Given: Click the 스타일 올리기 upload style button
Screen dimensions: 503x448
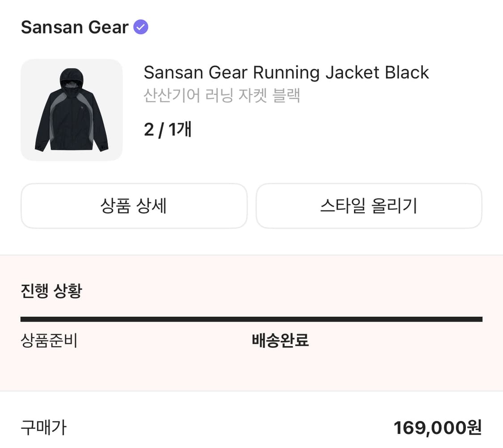Looking at the screenshot, I should 369,206.
